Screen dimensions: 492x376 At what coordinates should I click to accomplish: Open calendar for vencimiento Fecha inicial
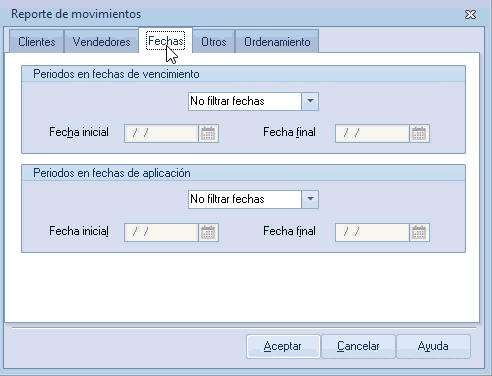coord(208,134)
